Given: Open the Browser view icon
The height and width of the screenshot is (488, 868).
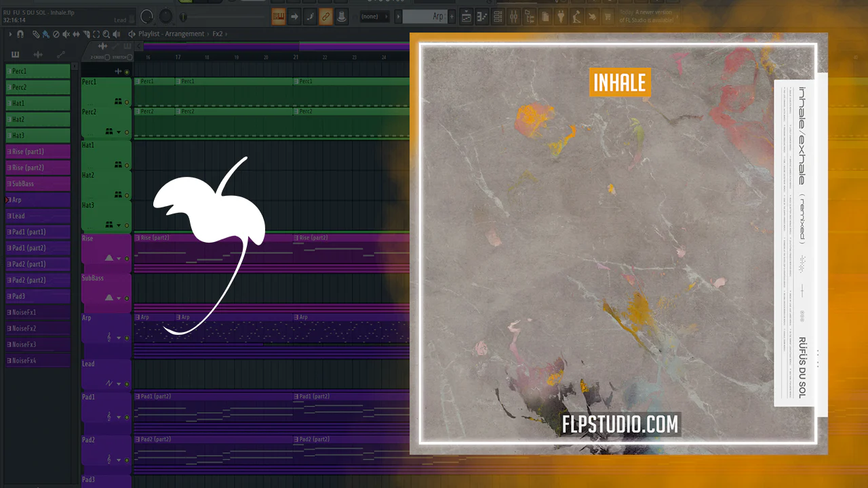Looking at the screenshot, I should pyautogui.click(x=529, y=16).
